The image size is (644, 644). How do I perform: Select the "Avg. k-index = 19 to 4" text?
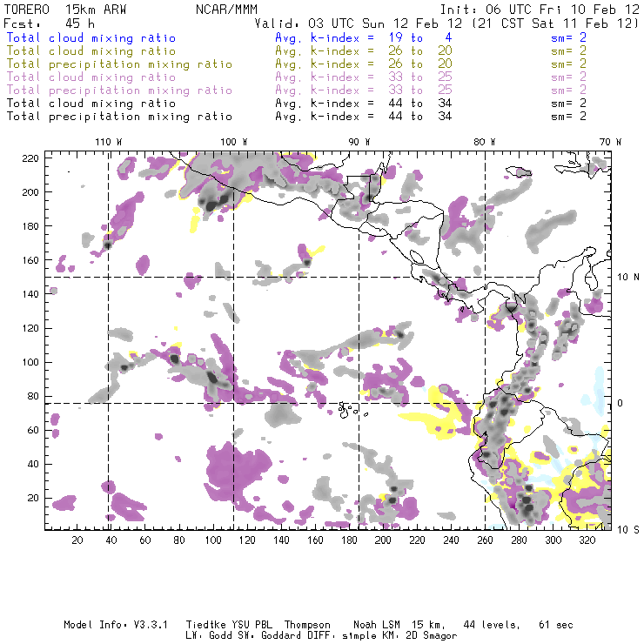click(x=364, y=37)
